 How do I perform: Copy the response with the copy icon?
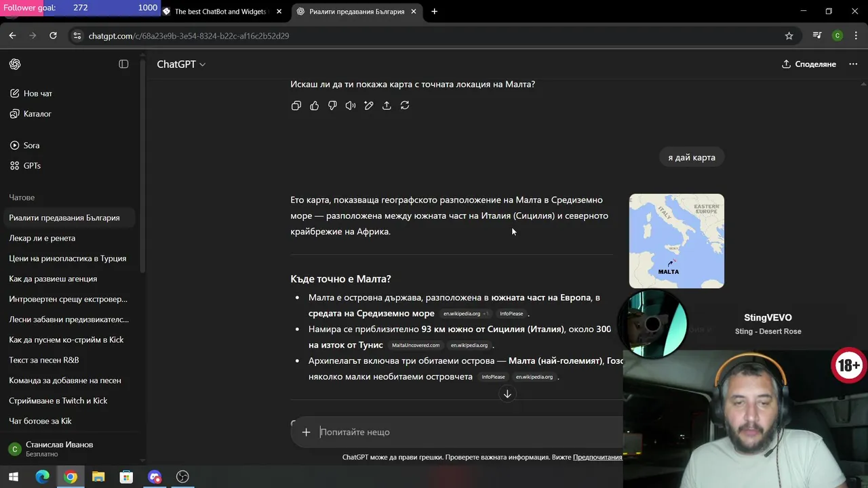[x=296, y=106]
